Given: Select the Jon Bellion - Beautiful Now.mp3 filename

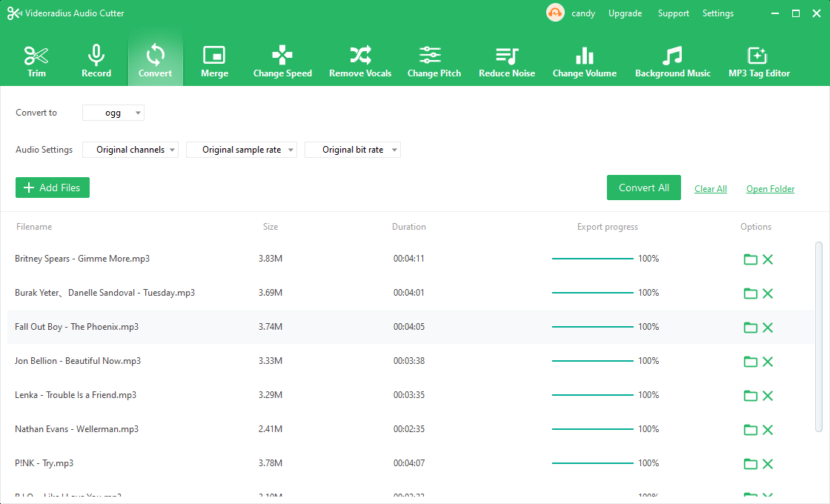Looking at the screenshot, I should (x=78, y=361).
